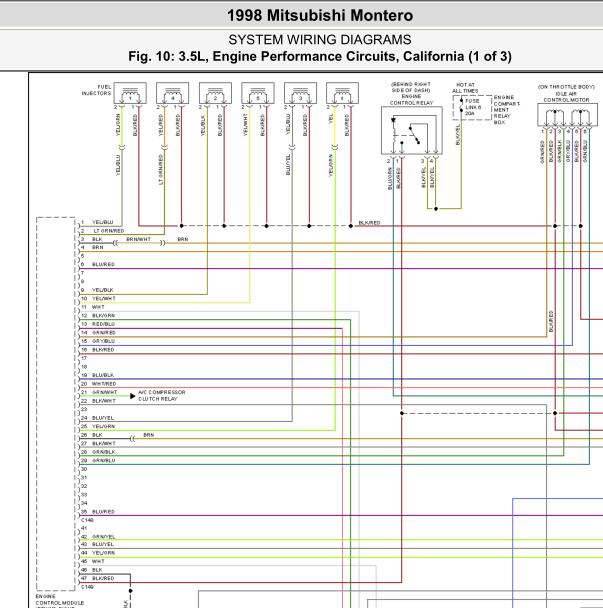Image resolution: width=603 pixels, height=608 pixels.
Task: Click pin '43 BLU/YEL' label
Action: click(97, 544)
